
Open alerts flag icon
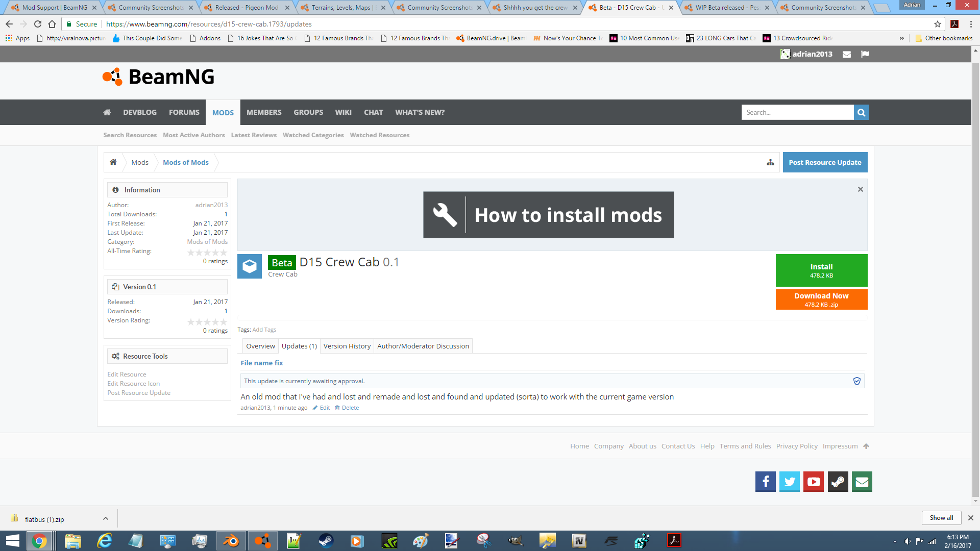865,54
